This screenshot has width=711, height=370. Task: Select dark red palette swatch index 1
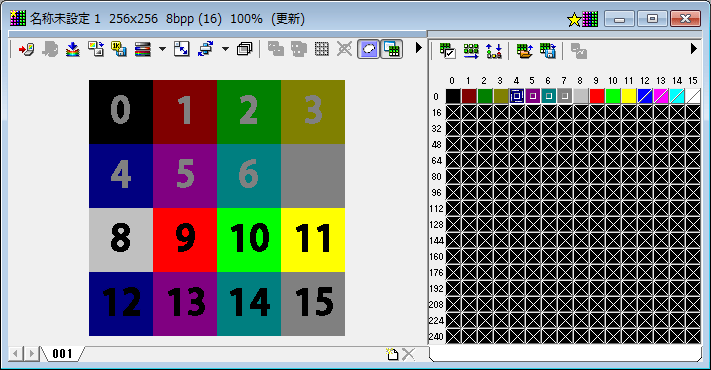(x=469, y=96)
